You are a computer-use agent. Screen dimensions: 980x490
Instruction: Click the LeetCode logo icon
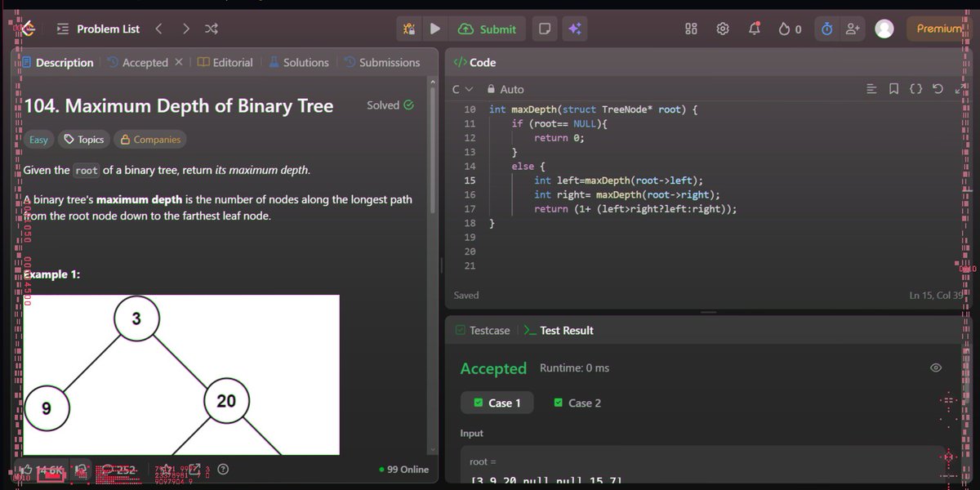point(28,29)
